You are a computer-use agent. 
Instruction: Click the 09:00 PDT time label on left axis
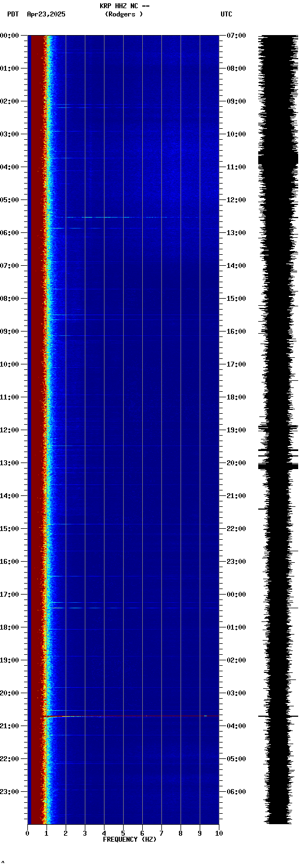[x=9, y=332]
